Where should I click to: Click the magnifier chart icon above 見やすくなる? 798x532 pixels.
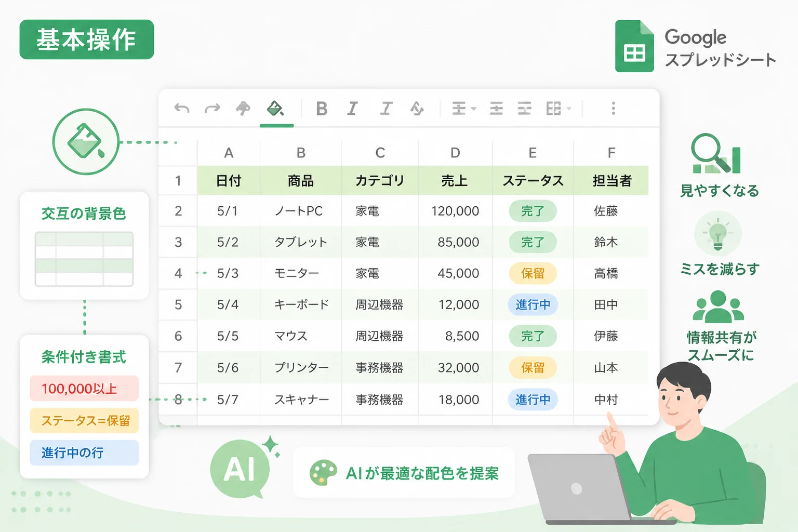pos(716,154)
